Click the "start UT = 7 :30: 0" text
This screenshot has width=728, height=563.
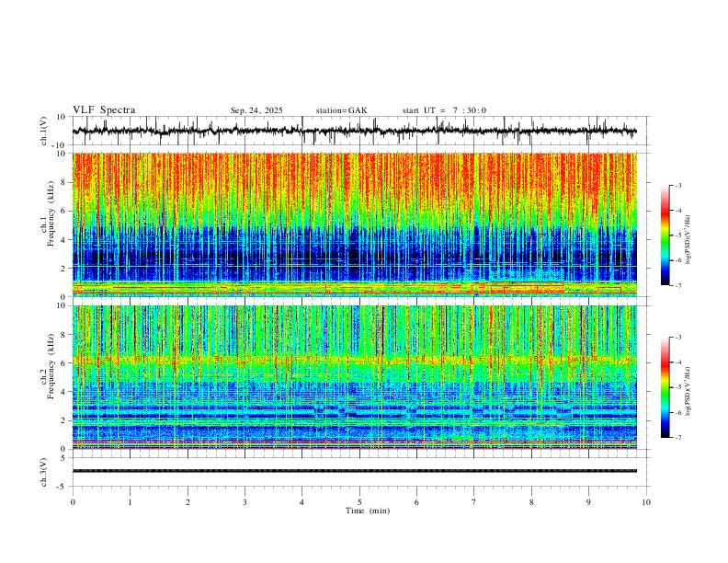tap(444, 110)
